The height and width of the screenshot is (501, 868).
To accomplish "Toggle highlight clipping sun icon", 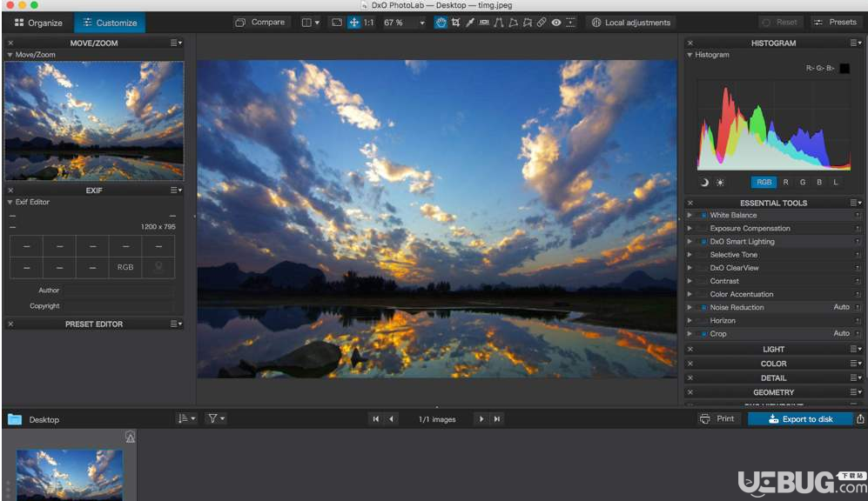I will click(x=720, y=182).
